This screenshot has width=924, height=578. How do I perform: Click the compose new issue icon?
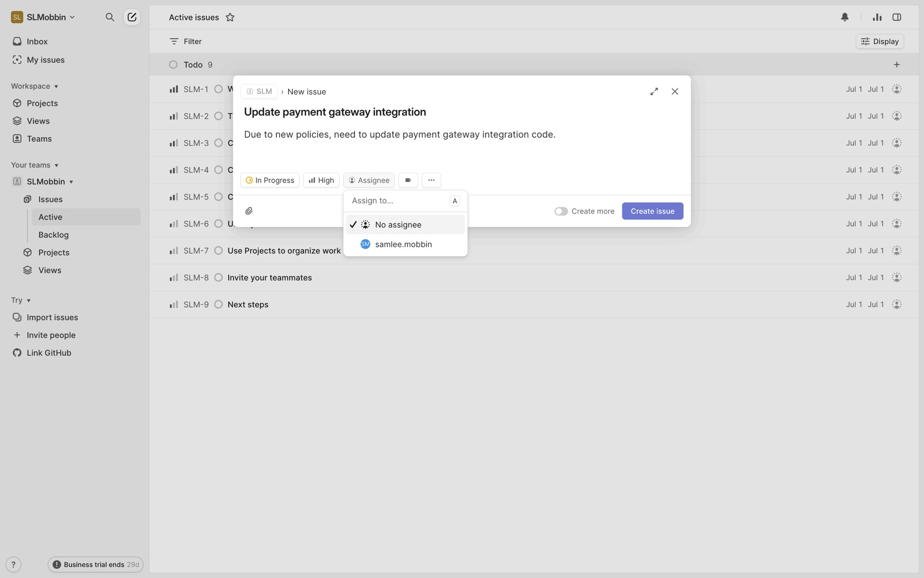132,17
